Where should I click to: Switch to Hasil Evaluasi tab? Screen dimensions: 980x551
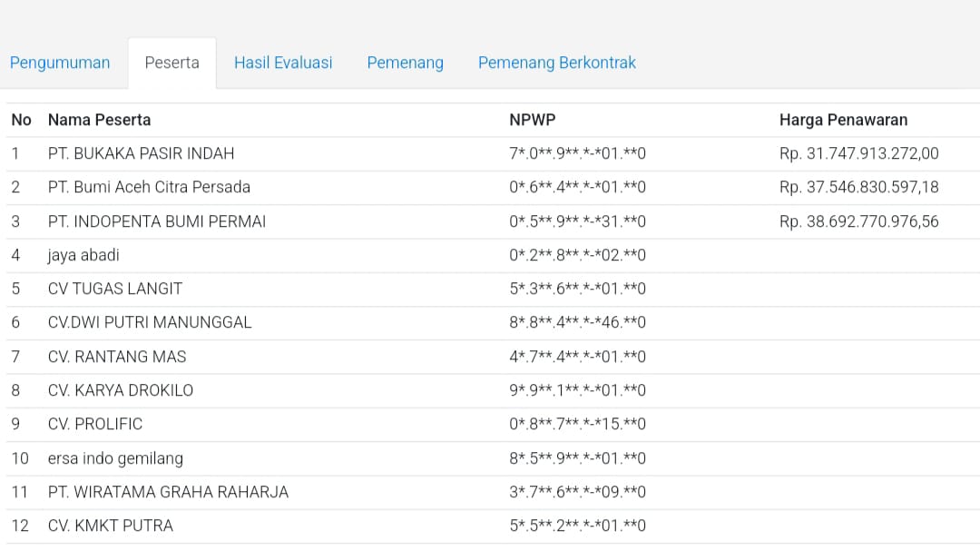(283, 63)
